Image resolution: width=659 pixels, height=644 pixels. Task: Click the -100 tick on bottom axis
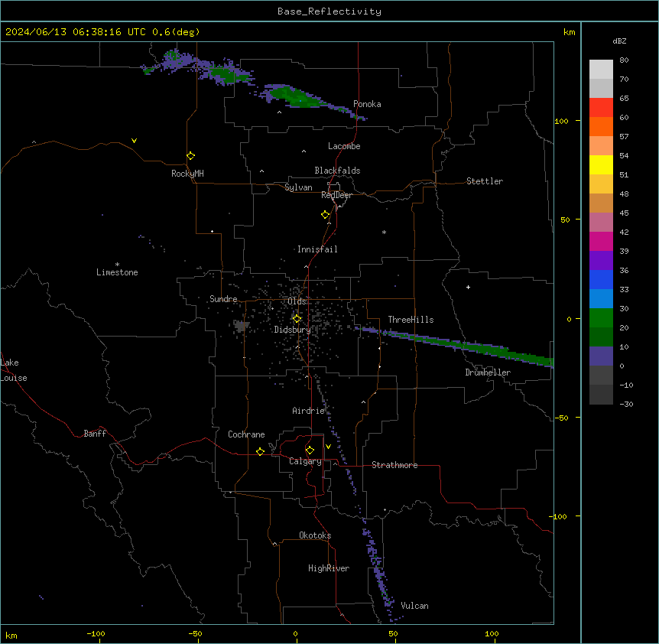point(96,633)
